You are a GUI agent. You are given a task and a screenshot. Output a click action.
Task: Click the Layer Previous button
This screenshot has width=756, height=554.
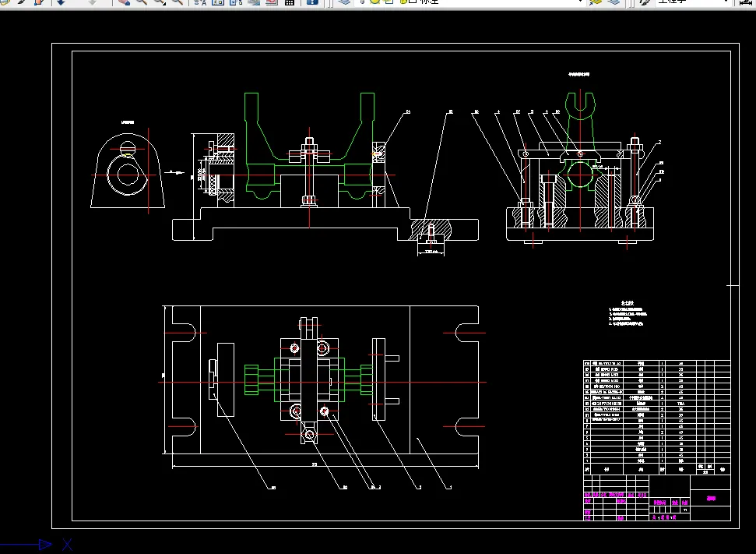click(x=614, y=2)
